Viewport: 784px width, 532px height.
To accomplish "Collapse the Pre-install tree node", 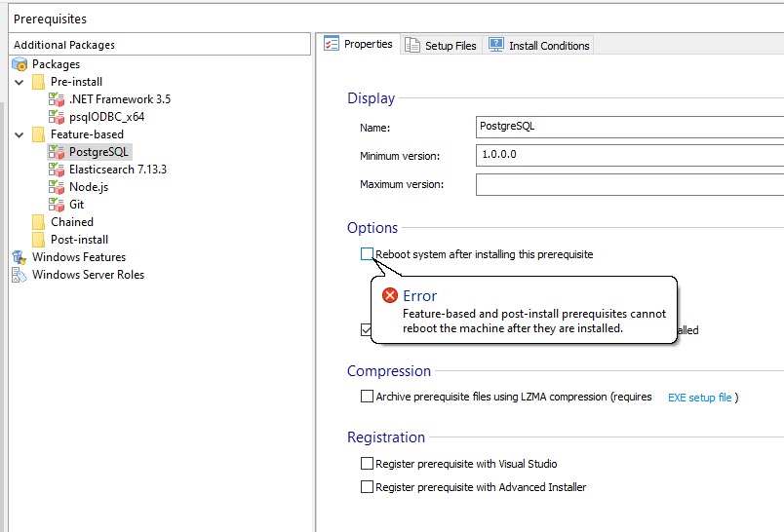I will click(20, 82).
